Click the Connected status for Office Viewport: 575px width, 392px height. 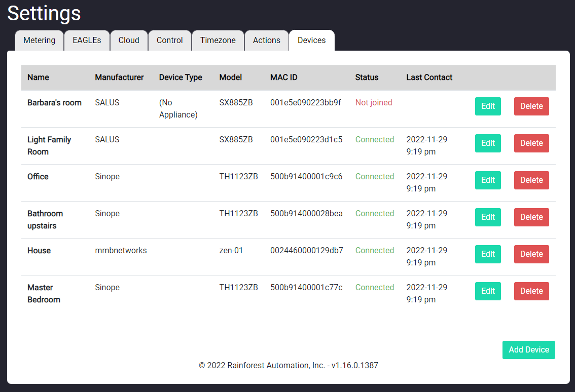click(374, 177)
